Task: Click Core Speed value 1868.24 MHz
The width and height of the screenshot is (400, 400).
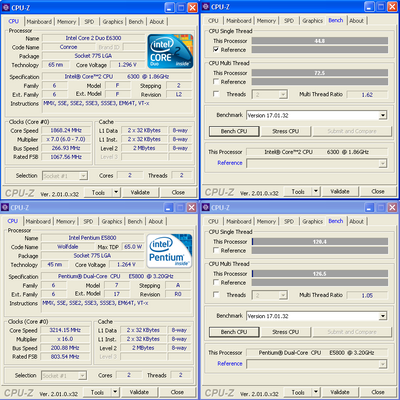Action: click(66, 130)
